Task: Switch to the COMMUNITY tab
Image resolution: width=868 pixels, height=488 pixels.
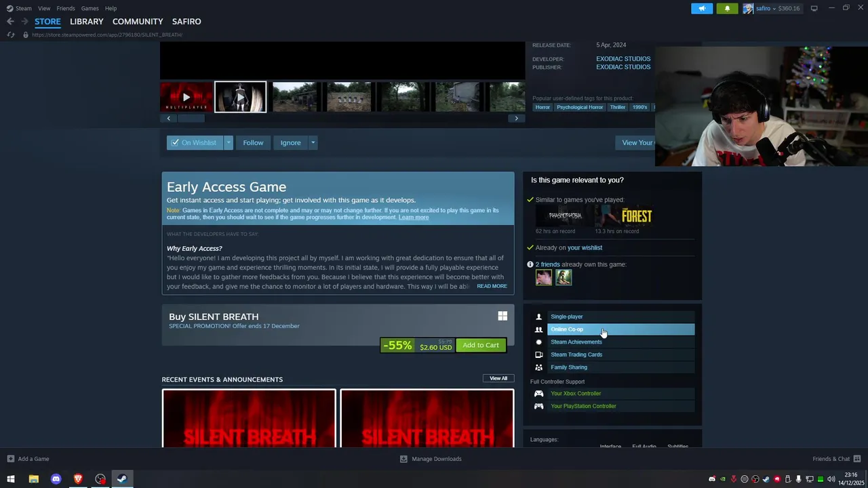Action: 138,21
